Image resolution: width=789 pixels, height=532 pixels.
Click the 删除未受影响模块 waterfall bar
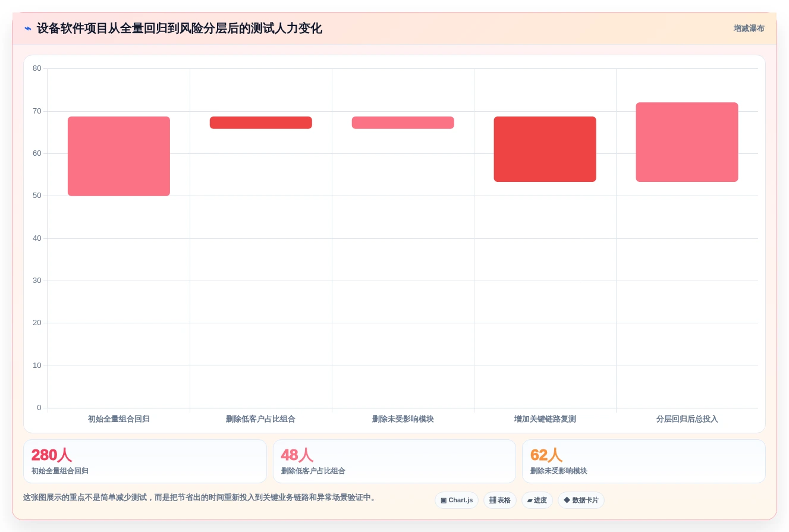point(403,122)
